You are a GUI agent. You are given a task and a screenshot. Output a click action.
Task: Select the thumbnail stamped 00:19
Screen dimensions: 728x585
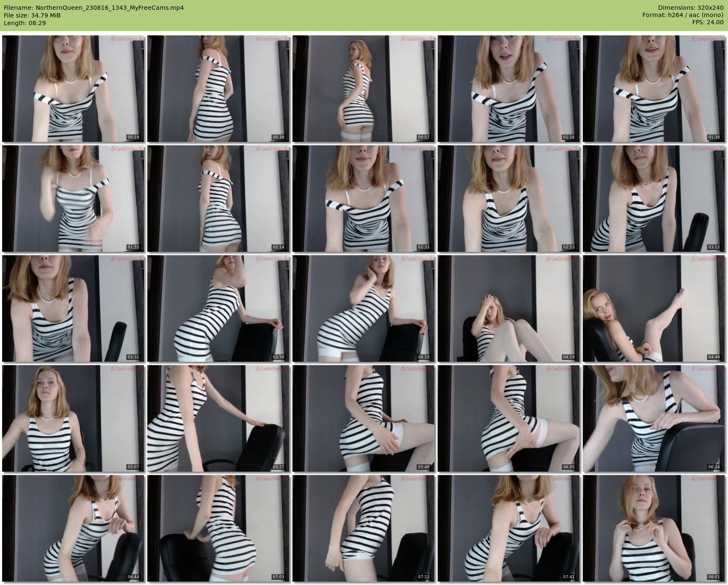[x=73, y=89]
